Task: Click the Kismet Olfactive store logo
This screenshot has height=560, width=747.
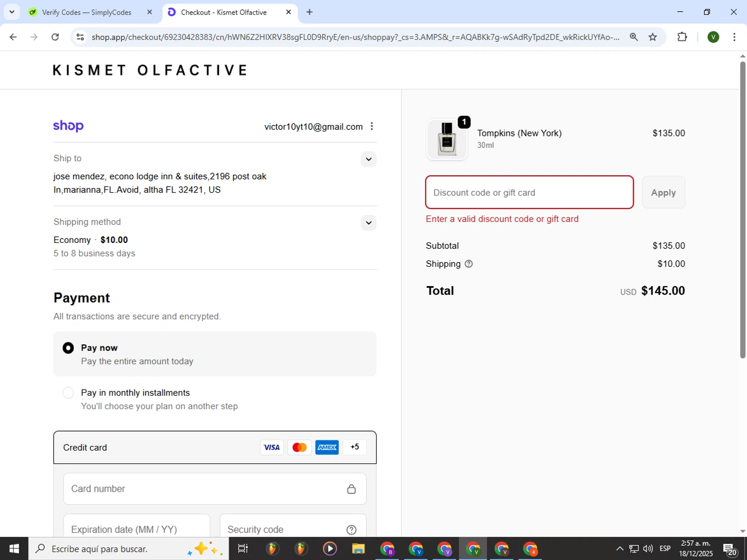Action: pos(150,70)
